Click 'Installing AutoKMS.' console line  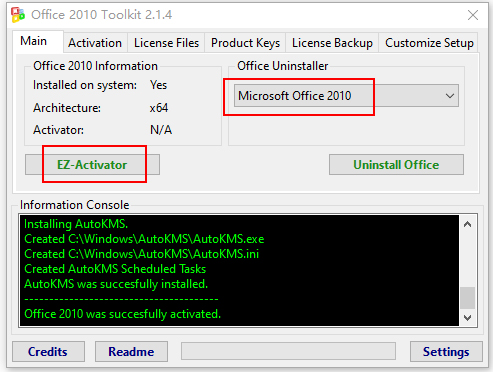(x=76, y=224)
